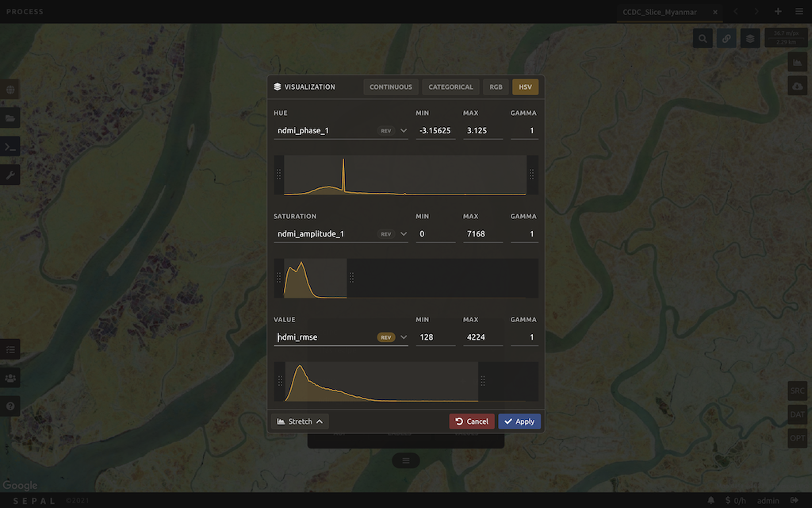Open the Terminal icon in left sidebar
812x508 pixels.
(10, 147)
